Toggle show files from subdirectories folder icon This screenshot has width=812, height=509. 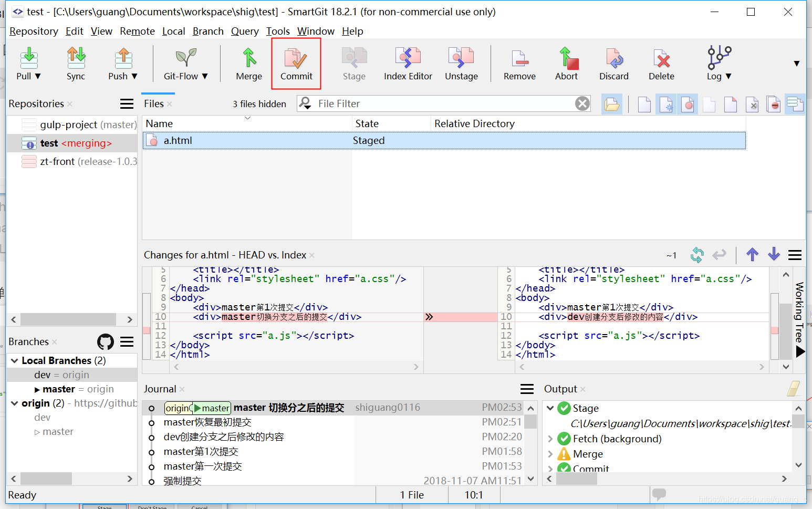point(612,104)
